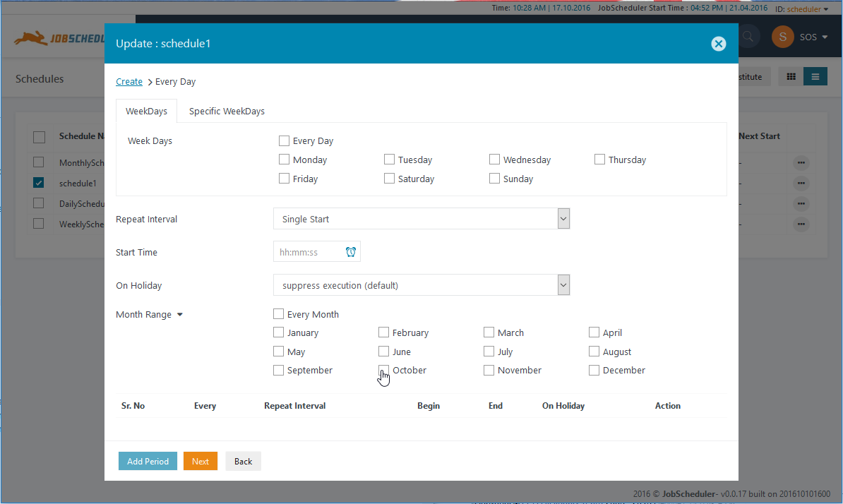Enable the November checkbox

(489, 370)
